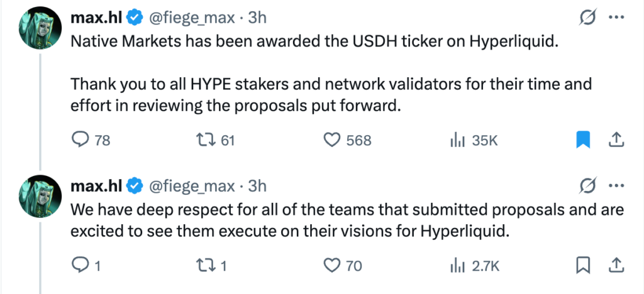Screen dimensions: 644x294
Task: Reply to the deep respect tweet
Action: tap(81, 266)
